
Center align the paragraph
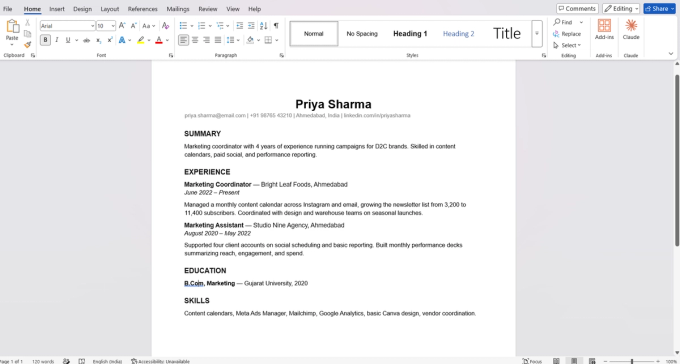tap(195, 40)
